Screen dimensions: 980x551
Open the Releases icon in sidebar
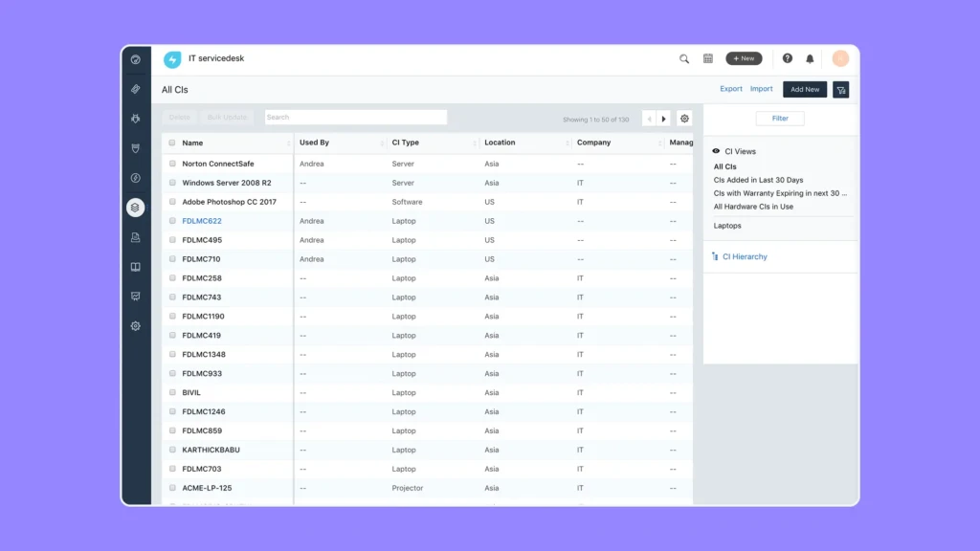coord(136,178)
